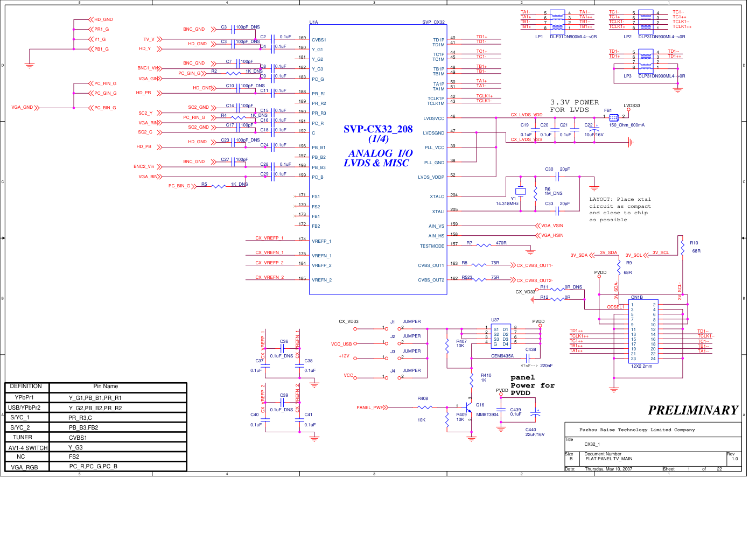Select the J4 jumper symbol
Screen dimensions: 756x534
click(393, 377)
